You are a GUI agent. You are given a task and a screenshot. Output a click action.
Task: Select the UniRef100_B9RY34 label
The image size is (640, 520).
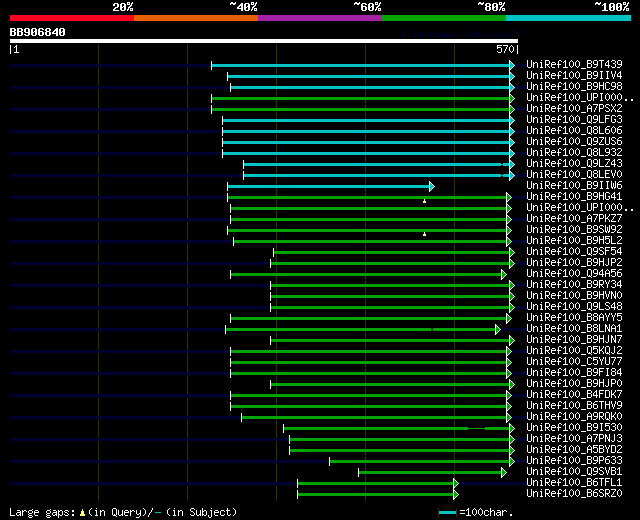tap(574, 285)
